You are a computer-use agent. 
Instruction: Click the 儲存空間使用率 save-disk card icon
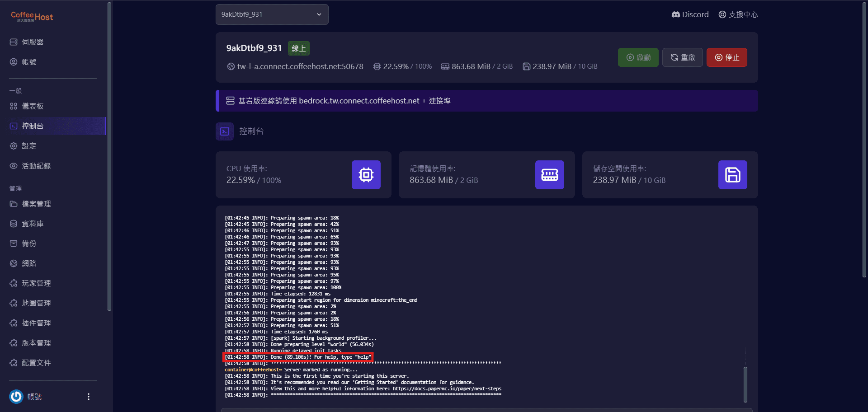click(x=733, y=175)
